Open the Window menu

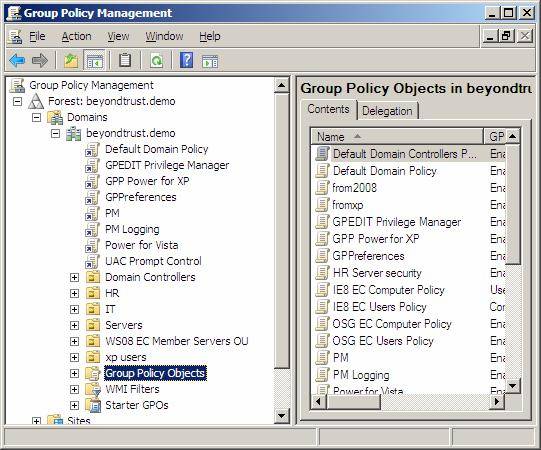pos(164,36)
